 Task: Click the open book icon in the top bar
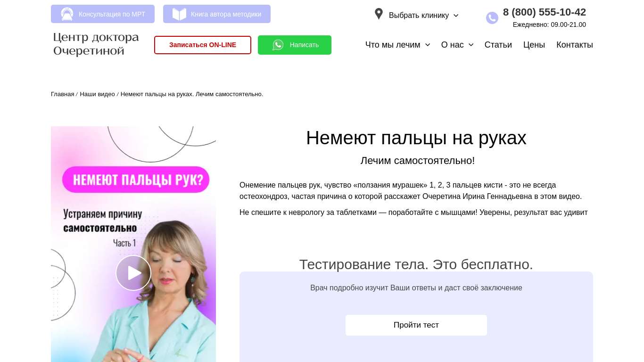(x=179, y=14)
